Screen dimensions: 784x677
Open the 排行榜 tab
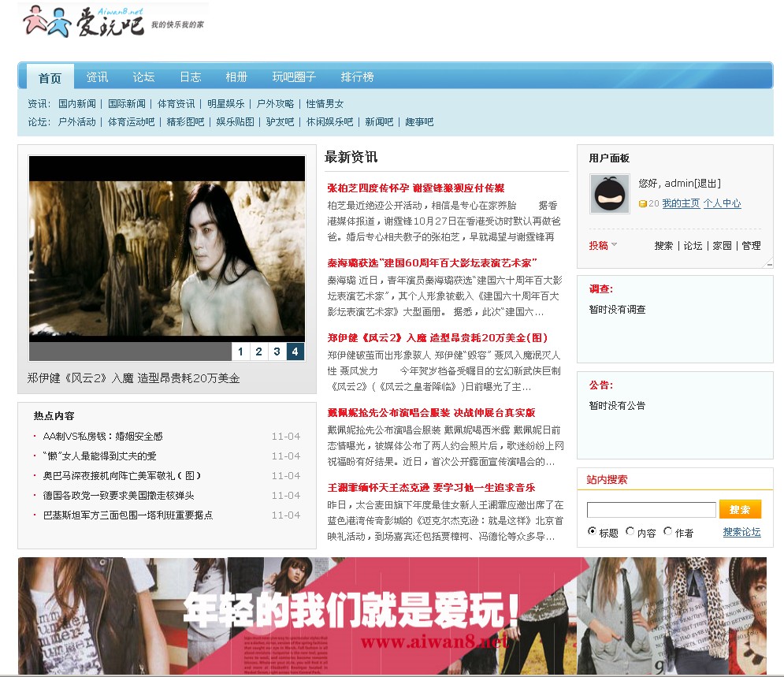point(357,77)
